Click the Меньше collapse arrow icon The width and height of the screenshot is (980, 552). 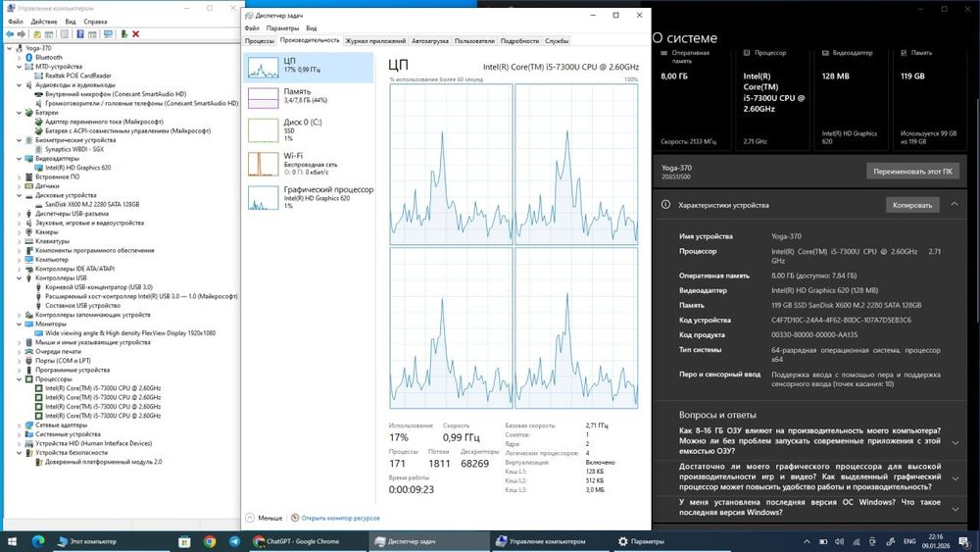[250, 518]
